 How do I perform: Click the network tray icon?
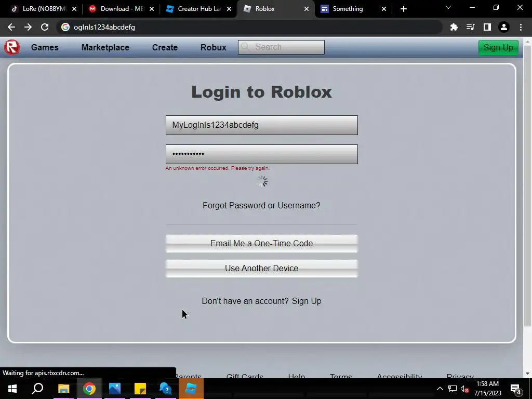pos(453,389)
